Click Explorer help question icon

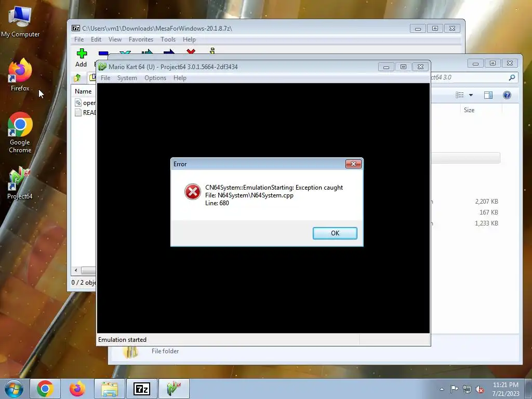[507, 95]
